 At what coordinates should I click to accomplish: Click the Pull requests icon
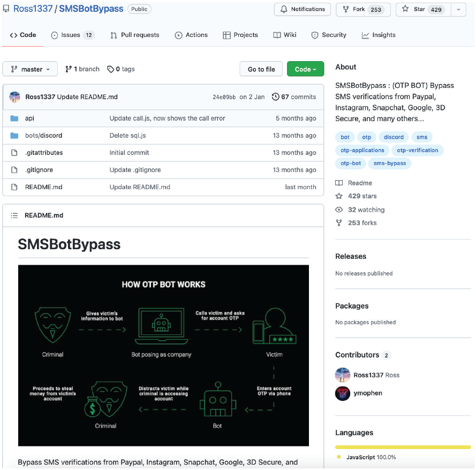pyautogui.click(x=114, y=35)
